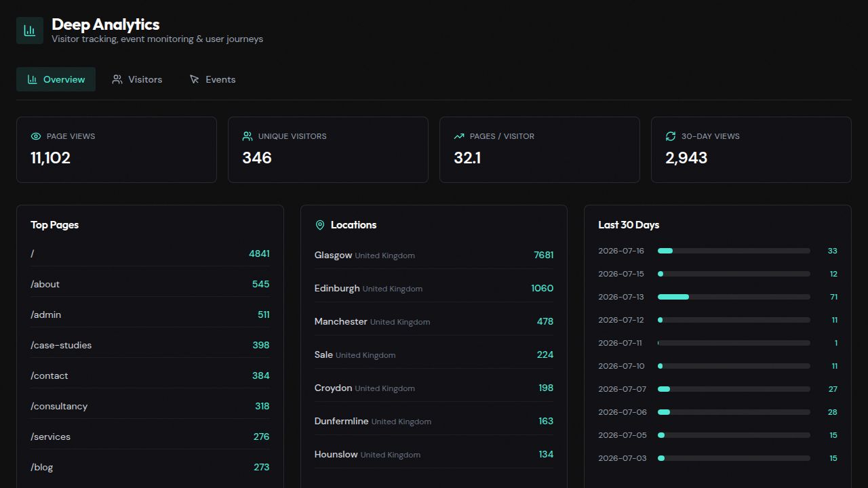Image resolution: width=868 pixels, height=488 pixels.
Task: Click the 1060 count for Edinburgh
Action: [542, 288]
